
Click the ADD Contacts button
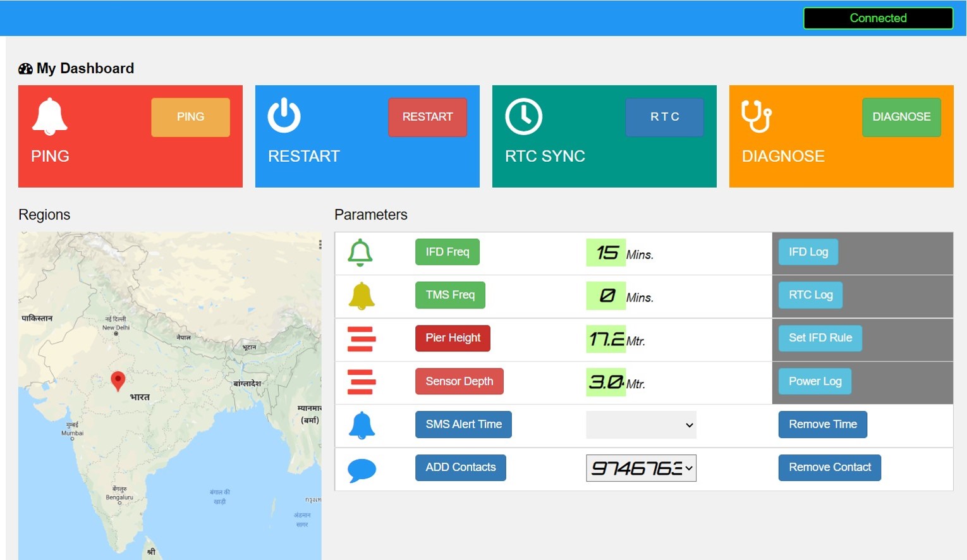(460, 467)
